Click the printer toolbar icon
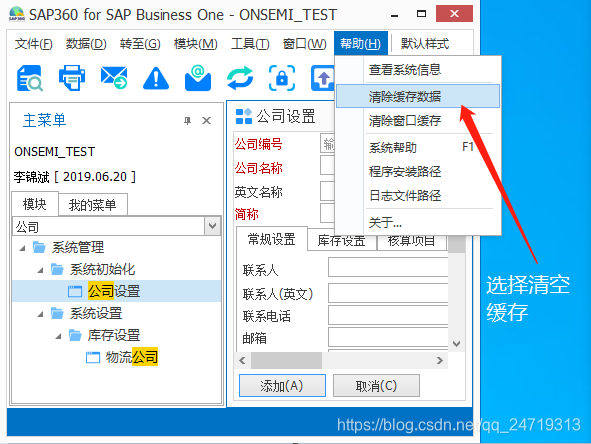 pyautogui.click(x=72, y=78)
